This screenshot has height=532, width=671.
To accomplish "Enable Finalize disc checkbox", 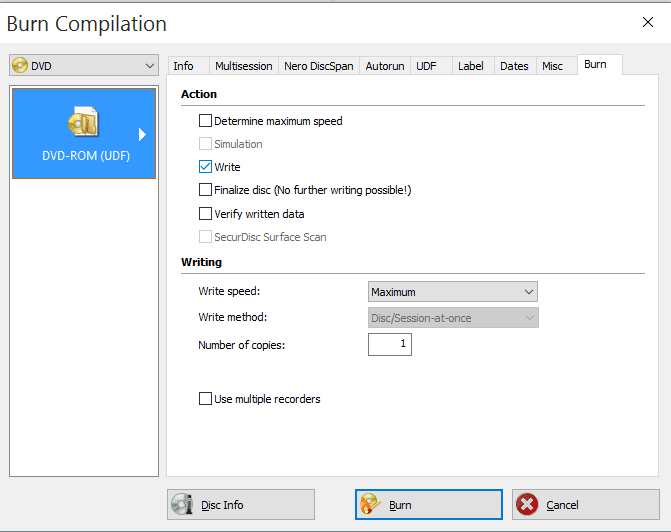I will [205, 190].
